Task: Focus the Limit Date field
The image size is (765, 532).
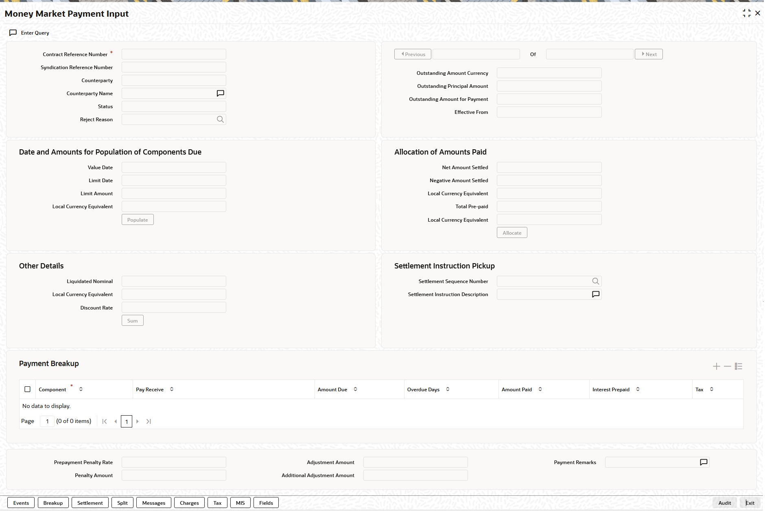Action: (174, 181)
